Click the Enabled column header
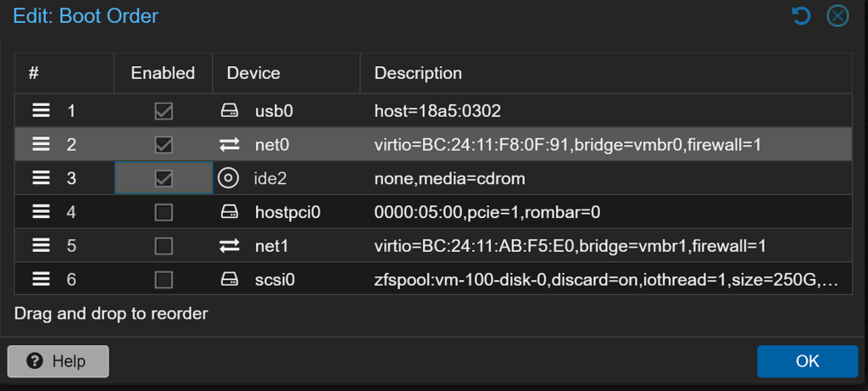Screen dimensions: 868x391 (x=163, y=74)
